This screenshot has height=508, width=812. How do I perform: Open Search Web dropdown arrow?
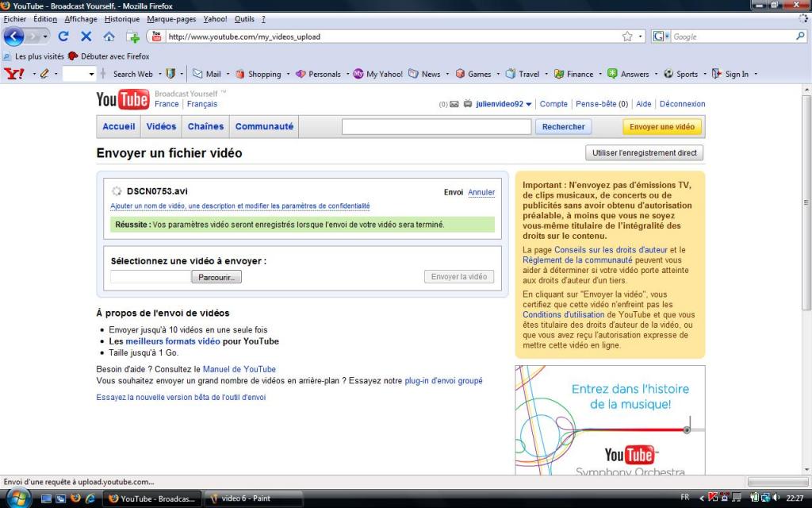click(x=160, y=74)
